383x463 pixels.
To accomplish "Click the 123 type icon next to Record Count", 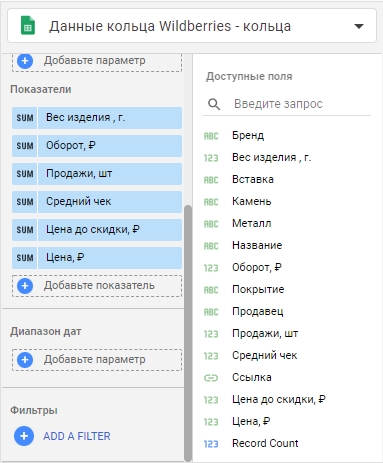I will (x=211, y=444).
